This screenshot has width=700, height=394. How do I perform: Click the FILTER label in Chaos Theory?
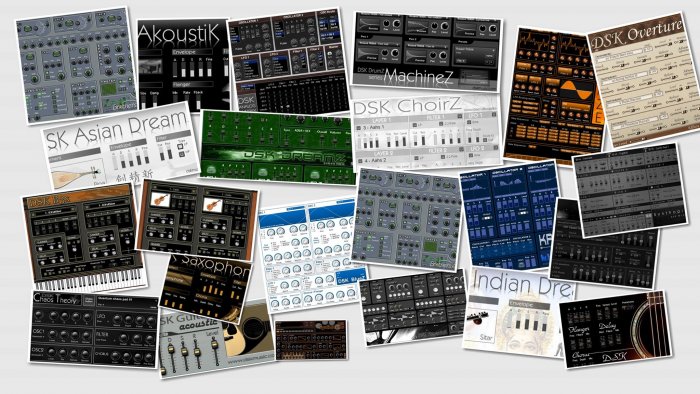pyautogui.click(x=103, y=334)
